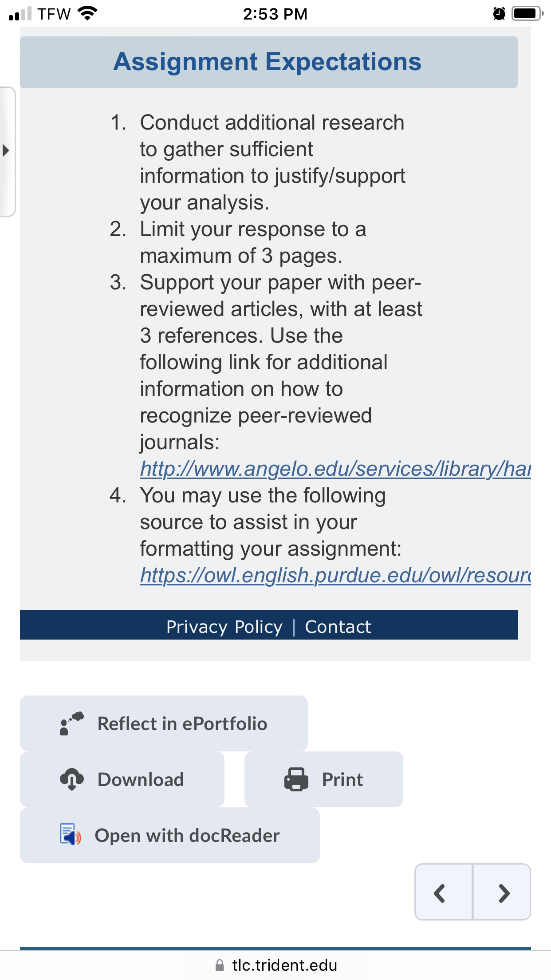Tap the lock icon beside URL

(x=220, y=965)
